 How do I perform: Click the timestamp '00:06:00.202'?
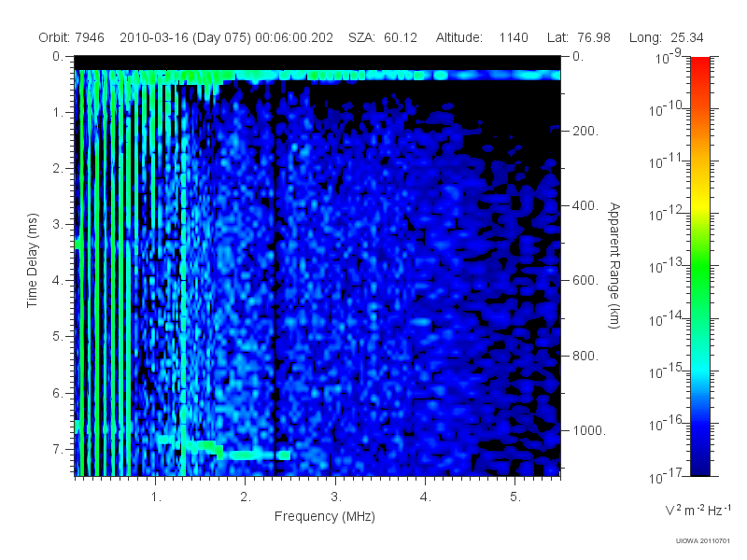click(x=294, y=37)
